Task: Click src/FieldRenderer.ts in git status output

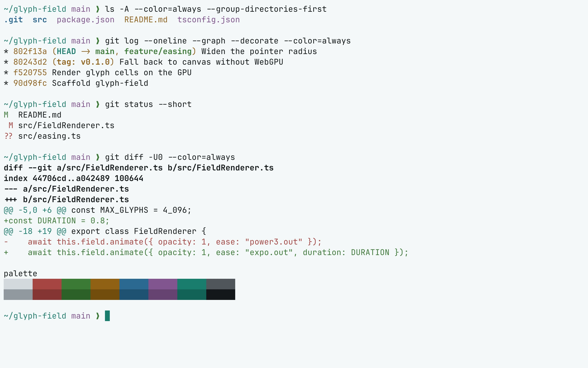Action: pos(66,126)
